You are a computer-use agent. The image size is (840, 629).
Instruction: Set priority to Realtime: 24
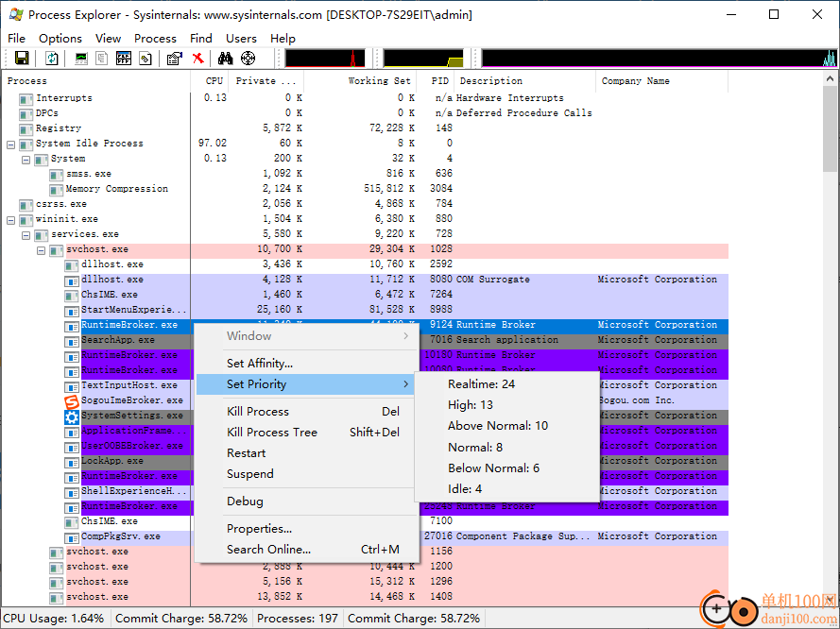[x=506, y=384]
